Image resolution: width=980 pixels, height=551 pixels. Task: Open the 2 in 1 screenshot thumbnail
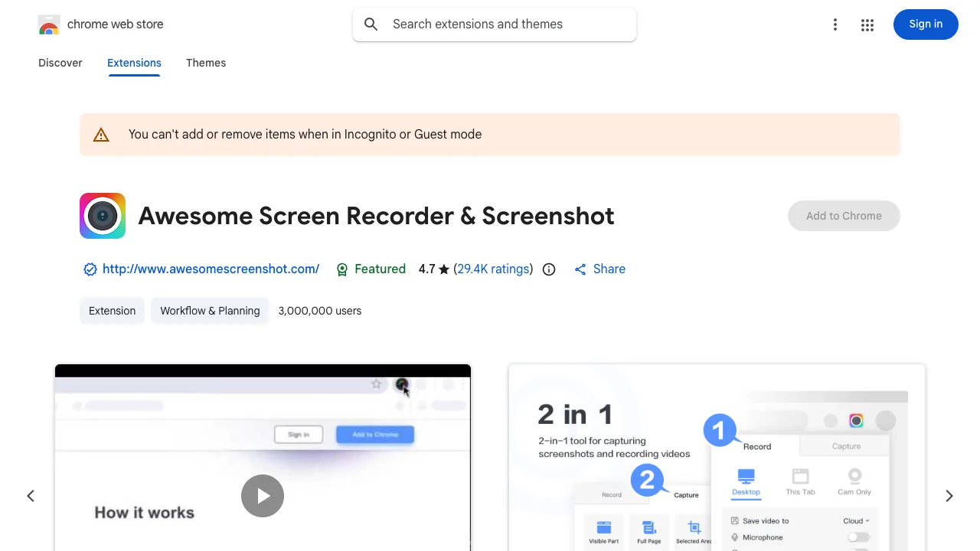click(717, 458)
